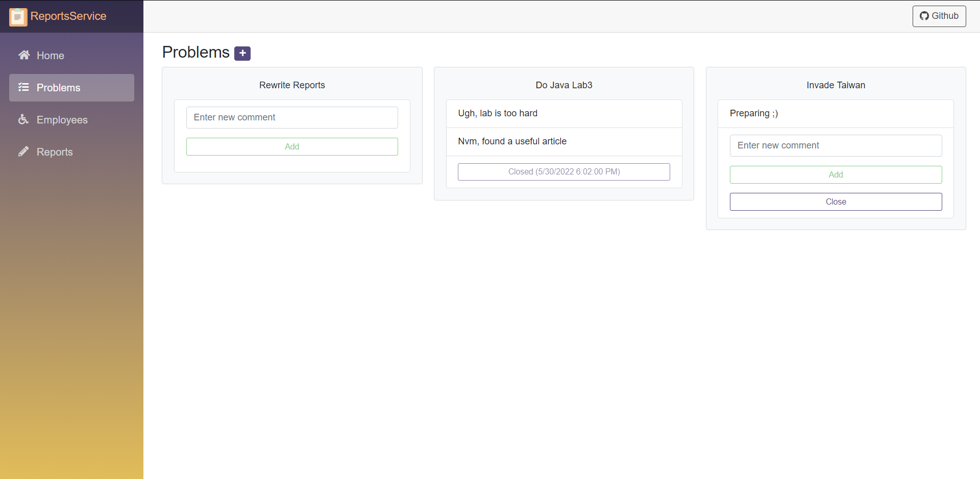Open the Reports sidebar entry
Viewport: 980px width, 479px height.
tap(71, 152)
